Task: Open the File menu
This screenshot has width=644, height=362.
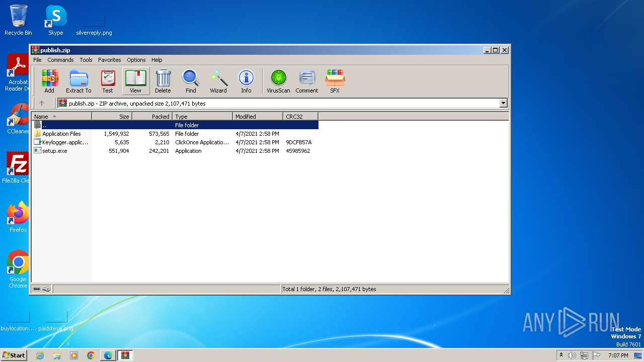Action: [37, 60]
